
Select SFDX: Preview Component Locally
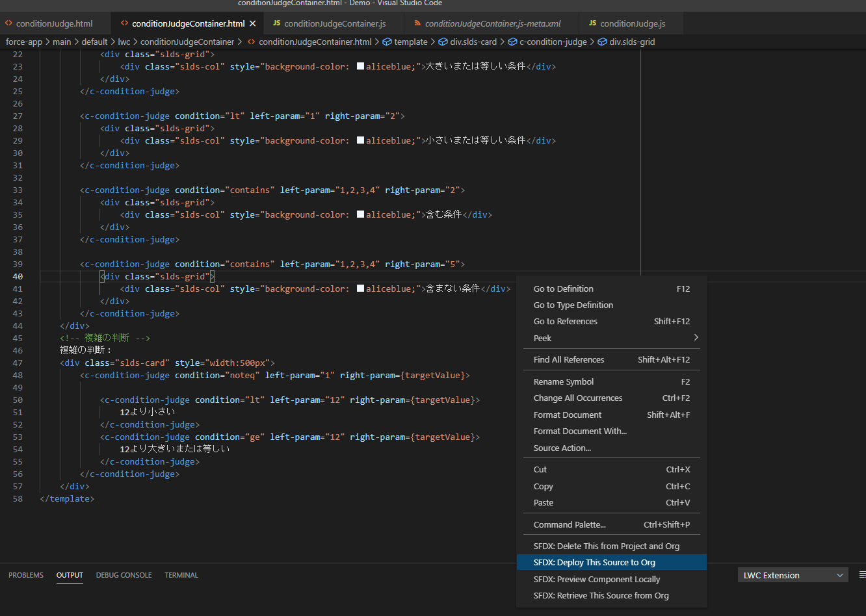612,579
